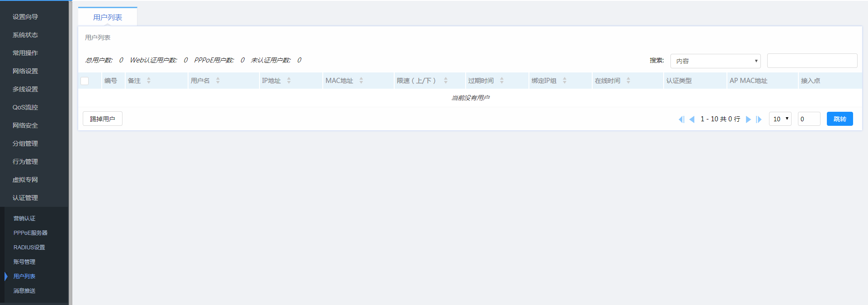Click the 踢掉用户 button

pos(103,119)
